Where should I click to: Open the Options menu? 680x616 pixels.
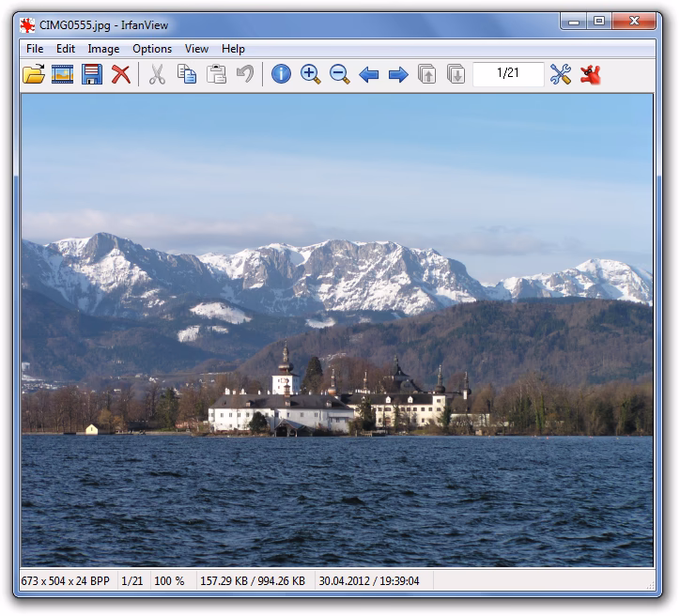click(x=152, y=49)
